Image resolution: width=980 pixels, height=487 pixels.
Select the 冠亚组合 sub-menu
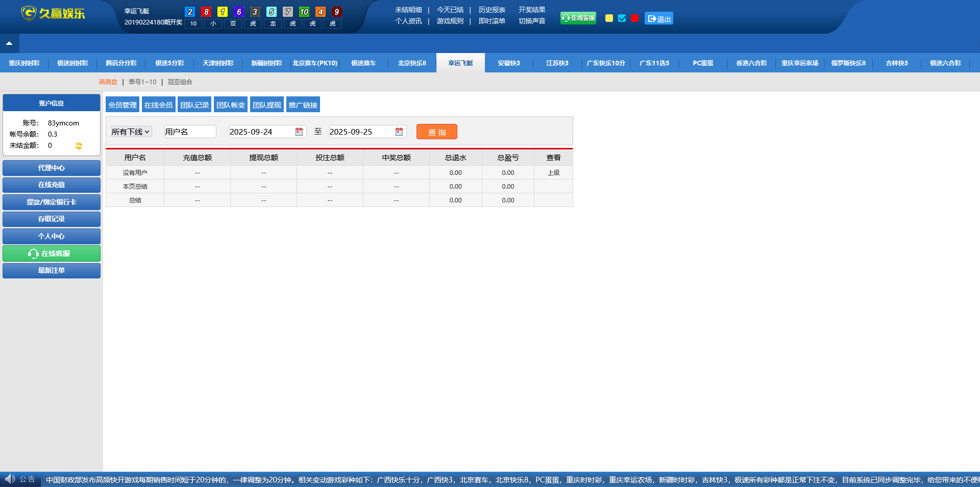(x=180, y=82)
